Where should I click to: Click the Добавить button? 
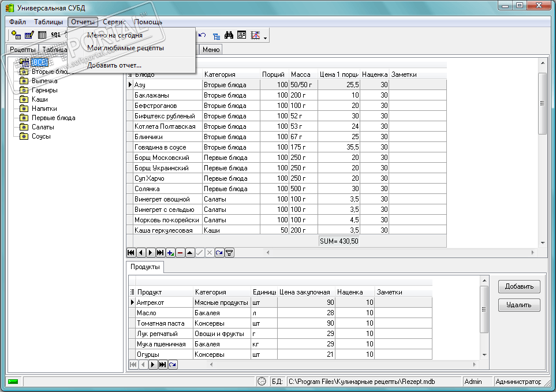pos(519,286)
